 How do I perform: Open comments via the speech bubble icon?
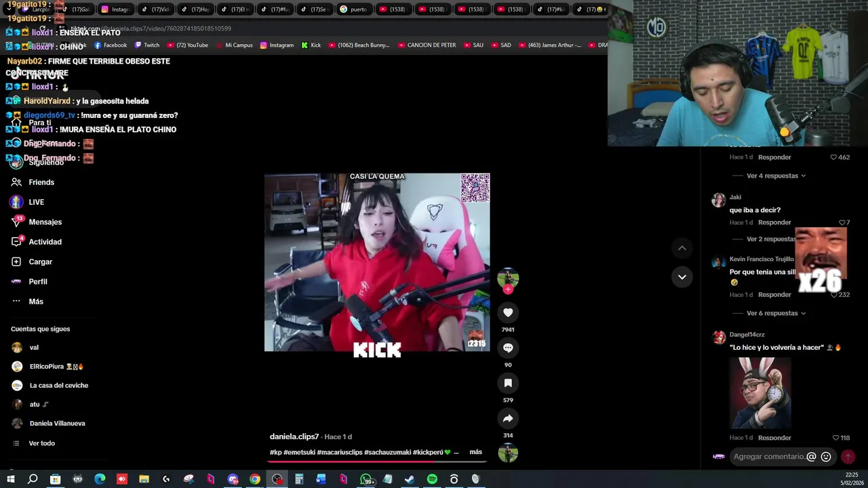(x=508, y=348)
